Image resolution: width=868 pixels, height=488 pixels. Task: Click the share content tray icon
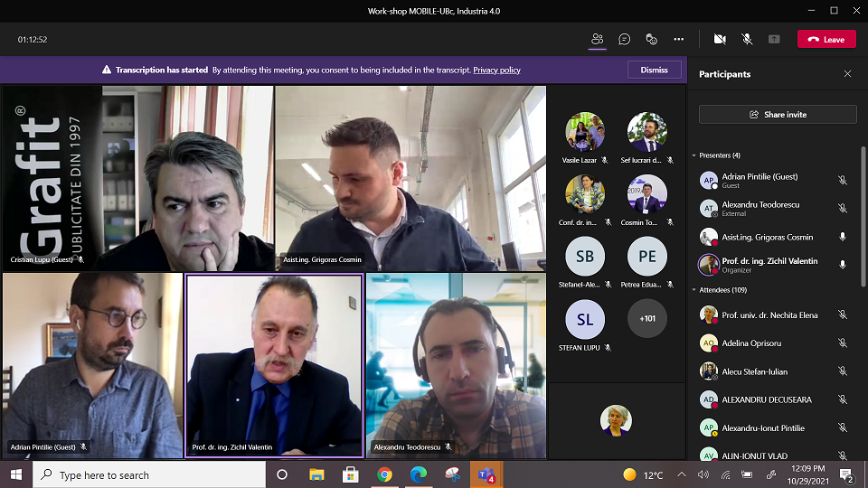tap(774, 39)
